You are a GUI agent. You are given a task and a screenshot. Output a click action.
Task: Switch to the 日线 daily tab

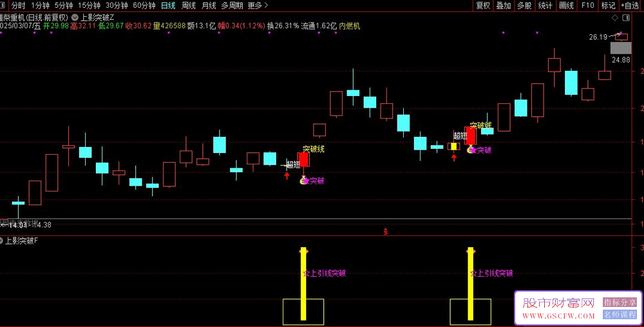point(168,5)
